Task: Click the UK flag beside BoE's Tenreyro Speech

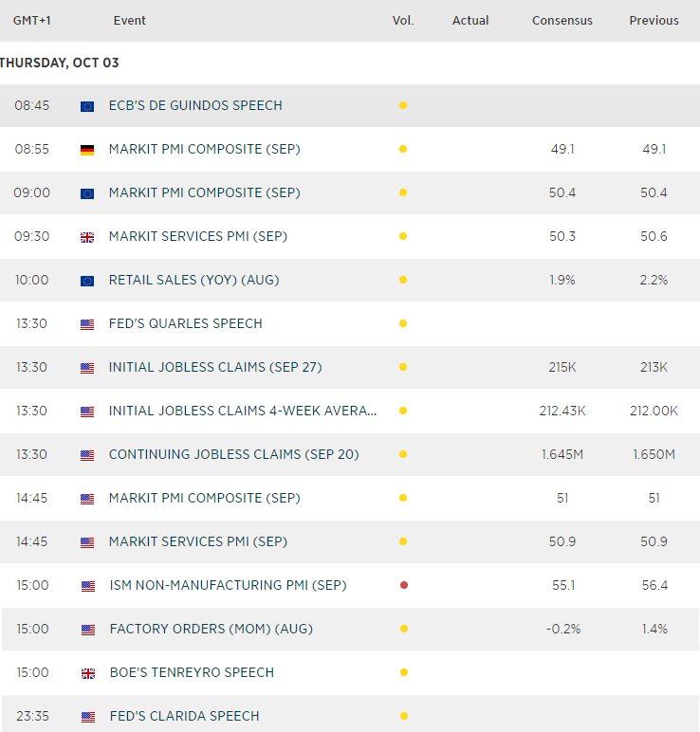Action: 87,673
